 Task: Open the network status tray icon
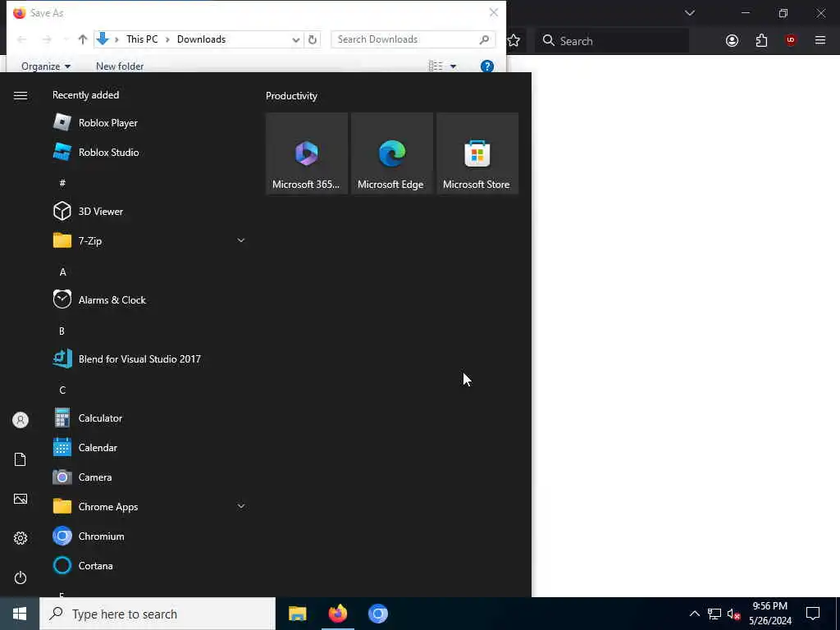click(714, 614)
